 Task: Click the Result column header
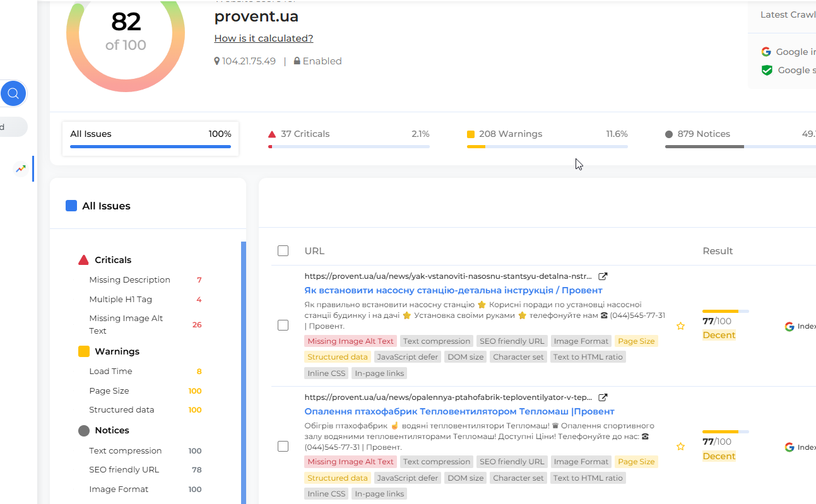718,251
